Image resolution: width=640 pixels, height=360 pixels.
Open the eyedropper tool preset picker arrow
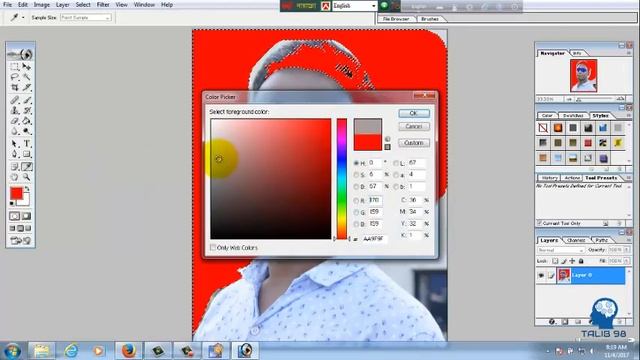23,18
